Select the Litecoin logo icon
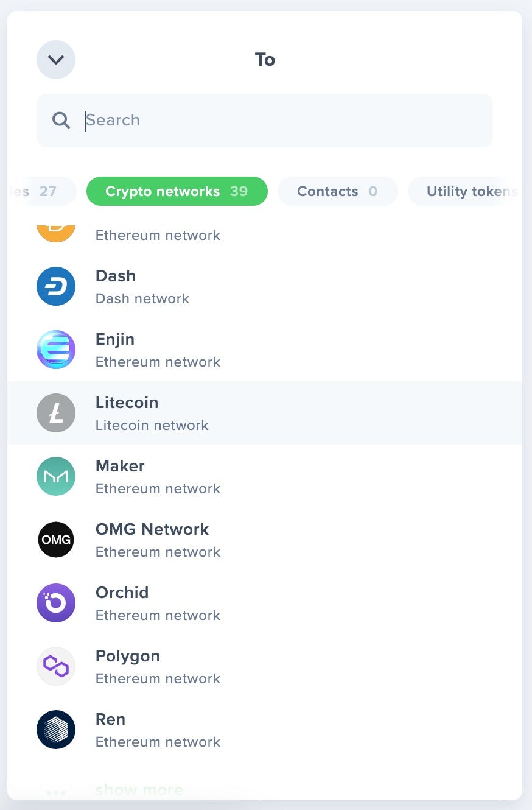Viewport: 532px width, 810px height. click(56, 413)
